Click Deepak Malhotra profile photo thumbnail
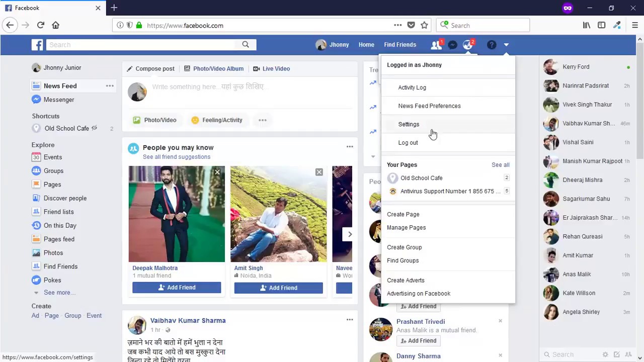This screenshot has width=644, height=362. coord(177,214)
